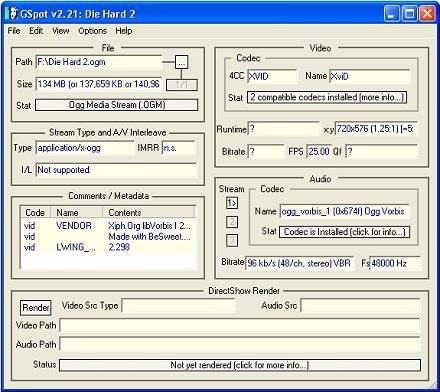Click the x:y field showing 720x576

click(x=376, y=129)
